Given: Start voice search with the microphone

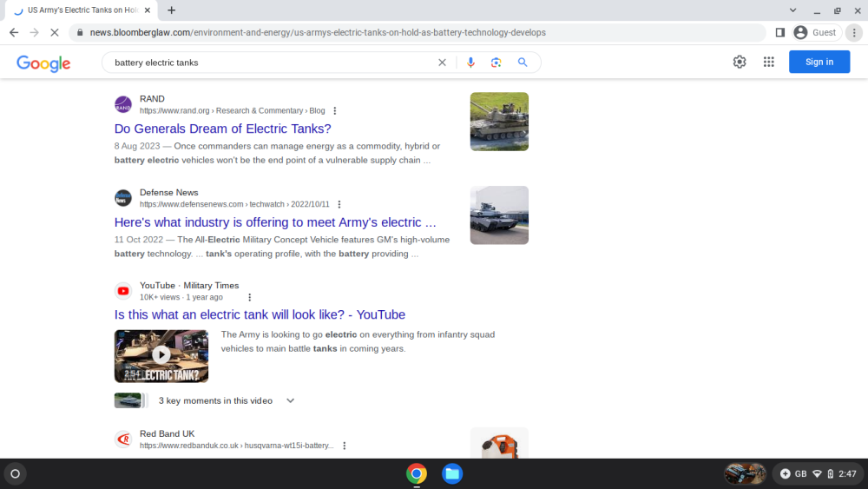Looking at the screenshot, I should pos(470,63).
